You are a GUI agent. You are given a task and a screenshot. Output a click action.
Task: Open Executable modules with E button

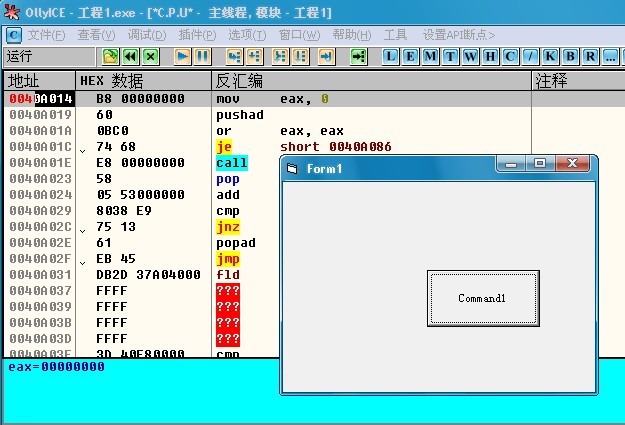(x=411, y=56)
